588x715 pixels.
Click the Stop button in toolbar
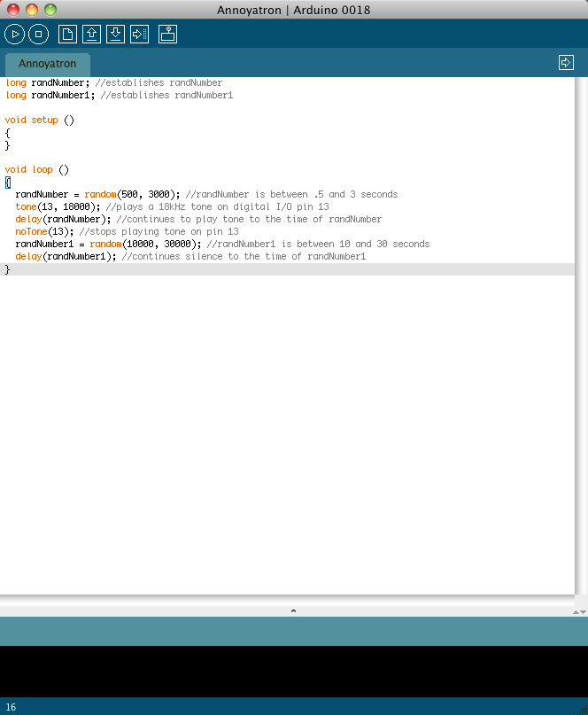pyautogui.click(x=39, y=35)
